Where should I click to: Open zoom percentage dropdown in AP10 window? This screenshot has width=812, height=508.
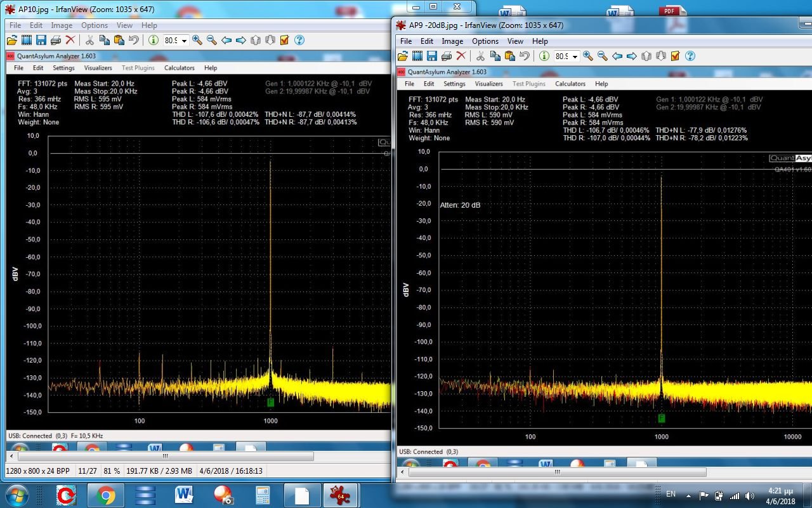pos(185,41)
